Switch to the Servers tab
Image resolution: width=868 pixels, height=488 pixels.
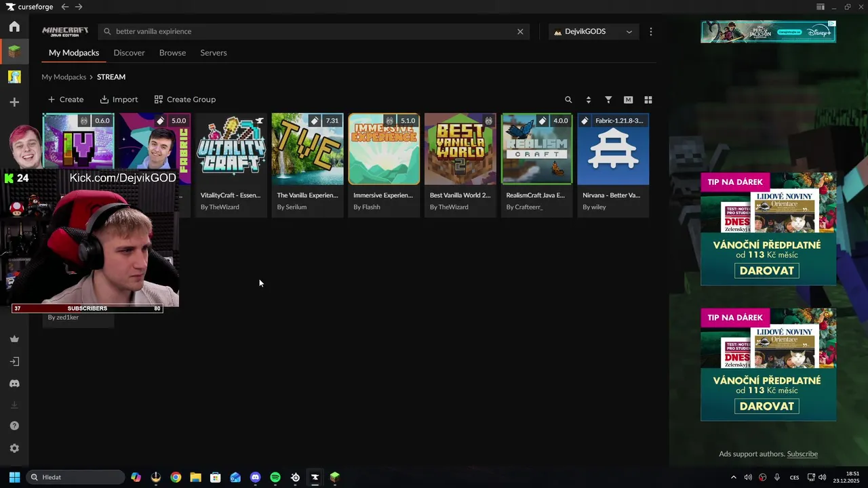tap(214, 53)
